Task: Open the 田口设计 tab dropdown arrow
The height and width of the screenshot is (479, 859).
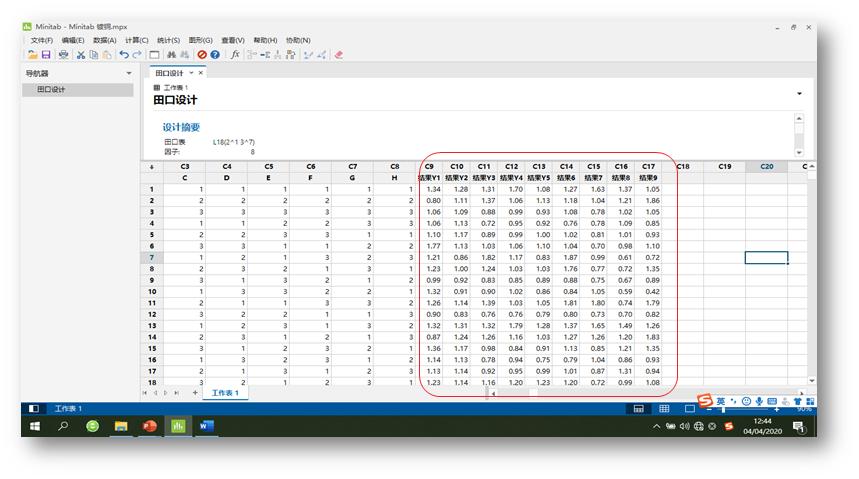Action: (x=192, y=73)
